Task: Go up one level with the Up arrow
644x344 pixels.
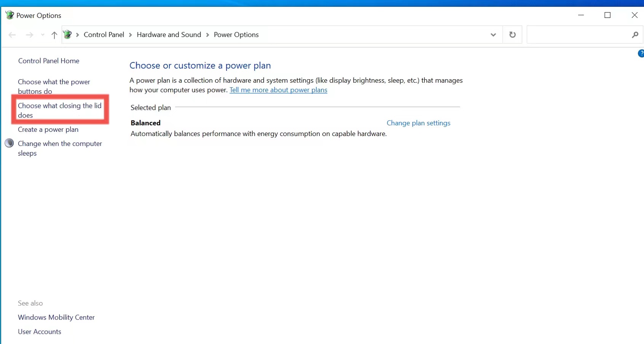Action: pyautogui.click(x=54, y=35)
